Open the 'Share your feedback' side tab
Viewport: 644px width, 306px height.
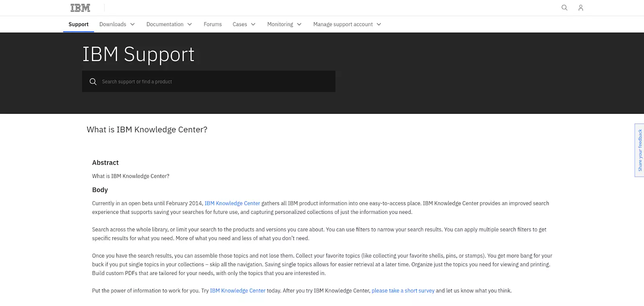(x=640, y=150)
